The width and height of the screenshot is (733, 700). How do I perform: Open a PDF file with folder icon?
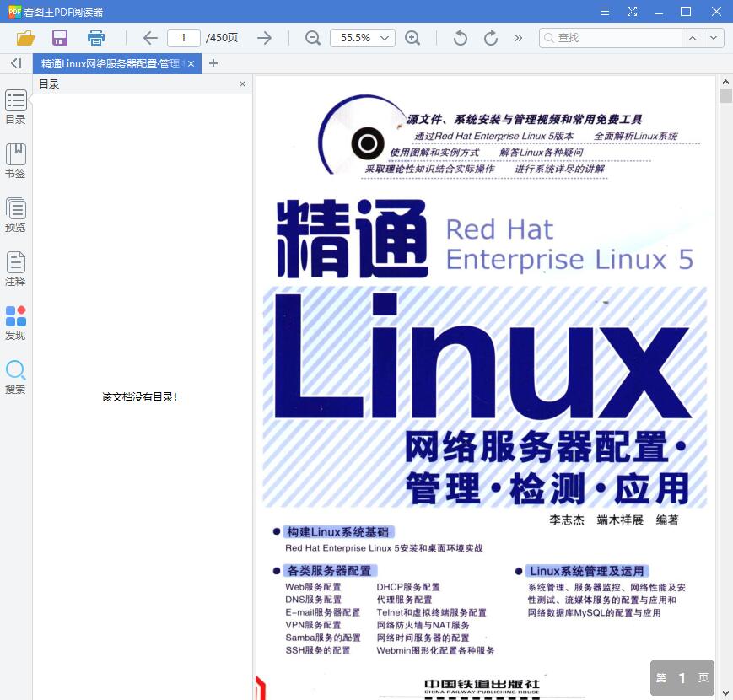(x=25, y=38)
